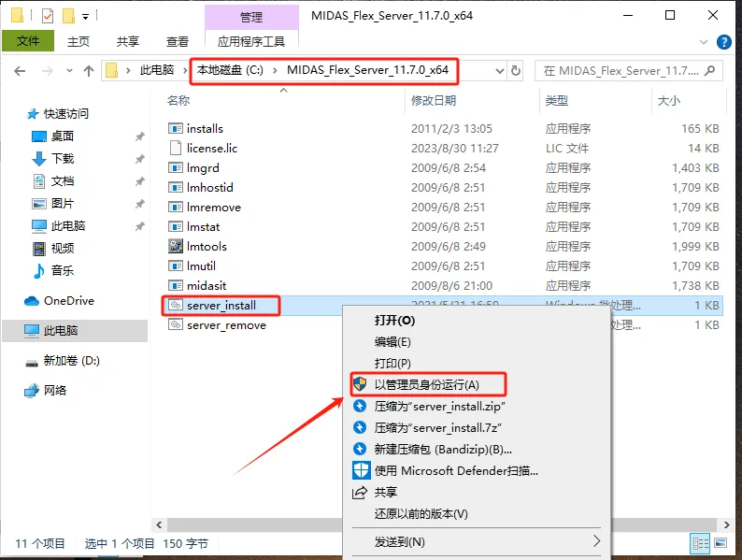Image resolution: width=742 pixels, height=560 pixels.
Task: Open 桌面 in quick access sidebar
Action: (62, 136)
